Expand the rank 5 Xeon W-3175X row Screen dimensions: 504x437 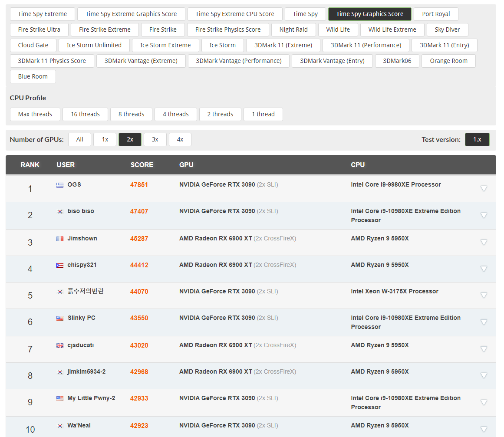click(484, 295)
